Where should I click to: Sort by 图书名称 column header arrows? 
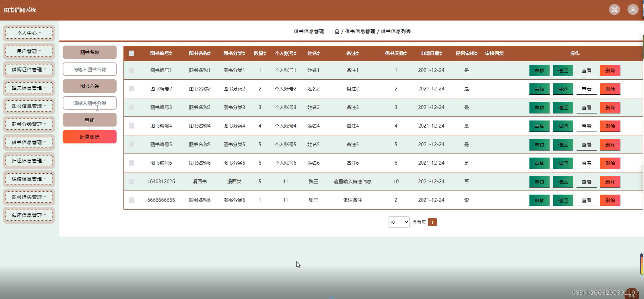pos(209,53)
